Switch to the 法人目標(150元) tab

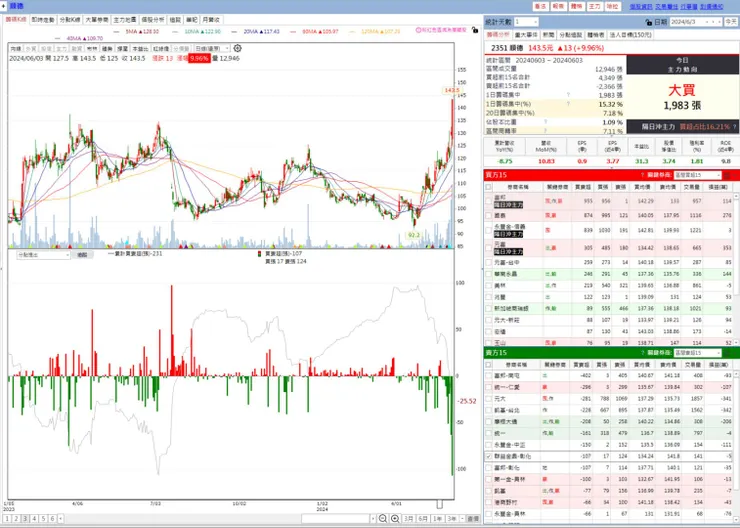(631, 35)
